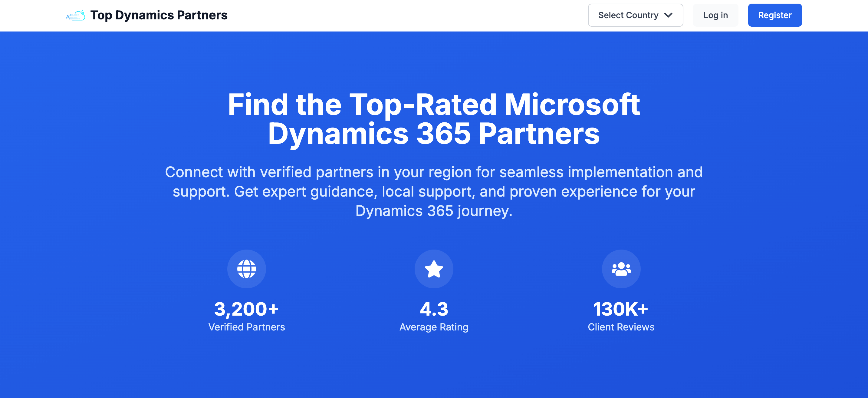Click the Connect with verified partners paragraph
The width and height of the screenshot is (868, 398).
point(434,192)
